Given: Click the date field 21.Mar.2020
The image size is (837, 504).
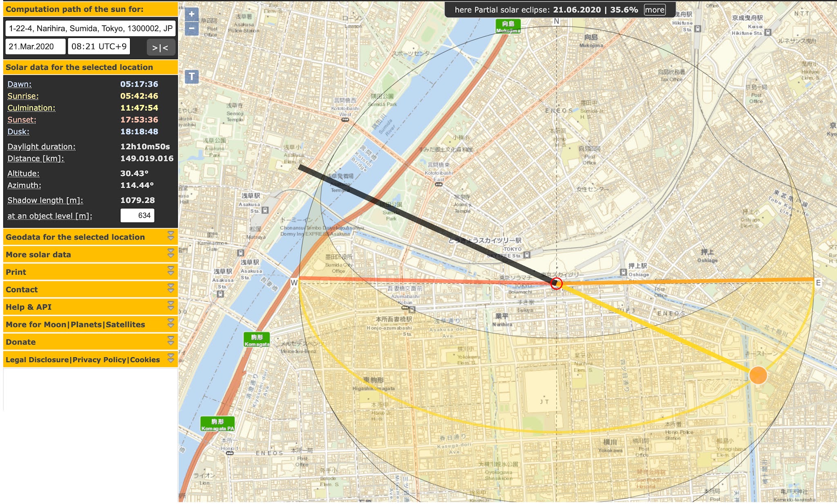Looking at the screenshot, I should point(35,47).
